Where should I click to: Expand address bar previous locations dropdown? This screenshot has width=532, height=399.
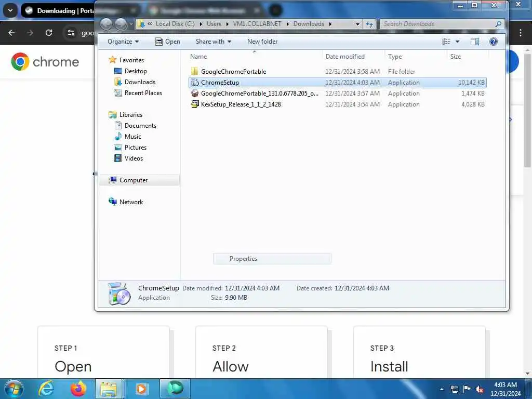357,24
